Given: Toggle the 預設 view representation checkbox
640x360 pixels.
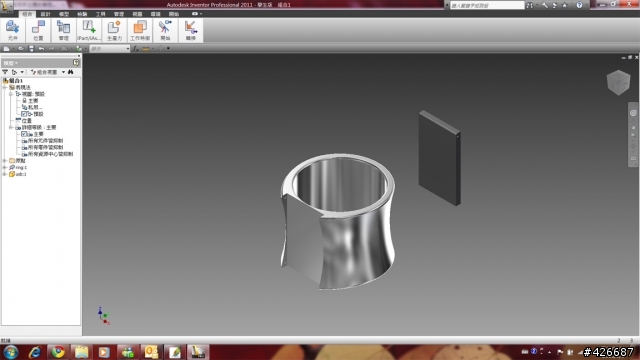Looking at the screenshot, I should click(x=24, y=114).
